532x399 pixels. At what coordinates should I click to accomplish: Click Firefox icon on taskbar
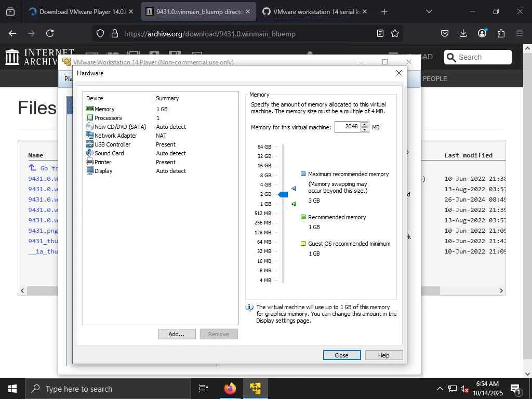(x=230, y=389)
